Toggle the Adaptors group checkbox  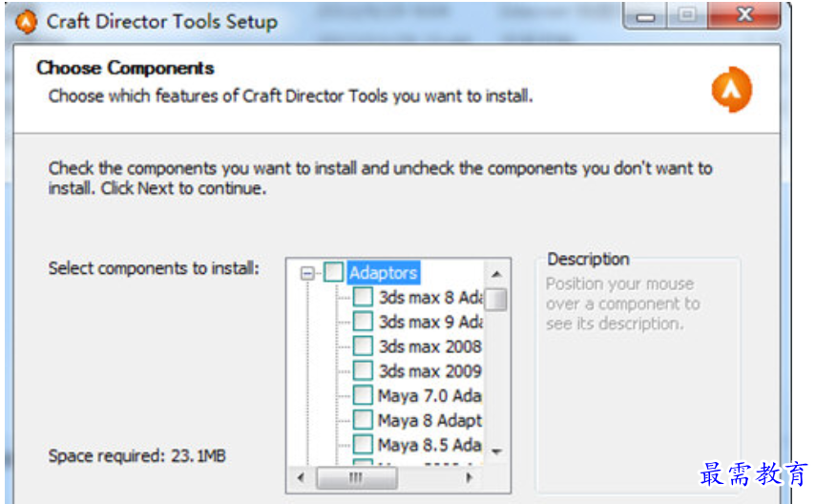(x=333, y=272)
